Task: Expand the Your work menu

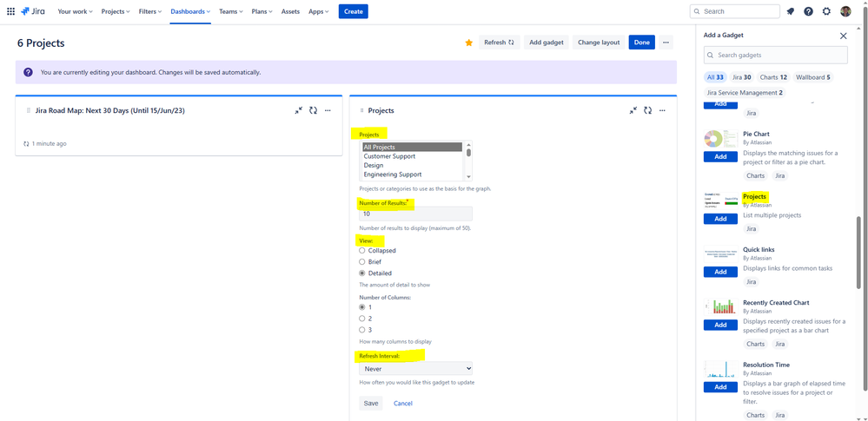Action: [76, 11]
